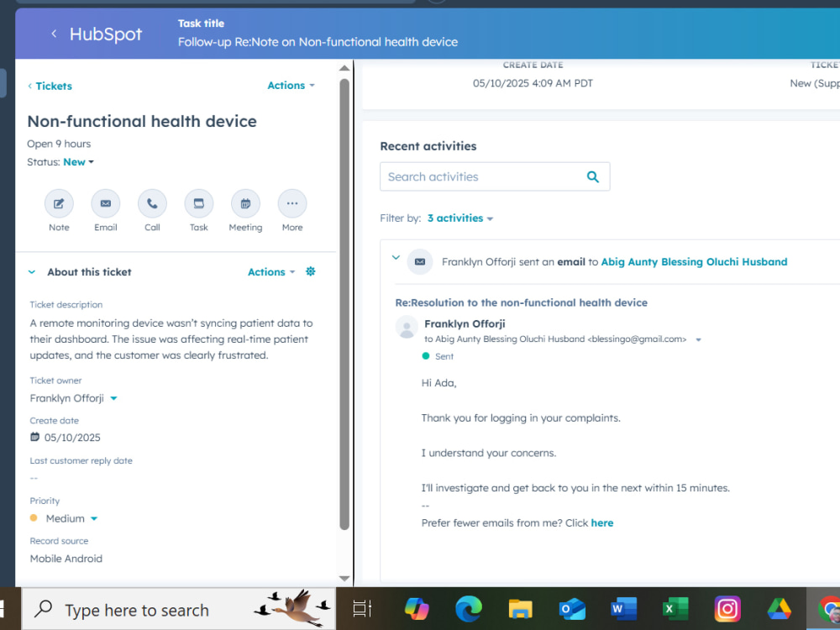The height and width of the screenshot is (630, 840).
Task: Click the left panel scrollbar thumb
Action: click(344, 305)
